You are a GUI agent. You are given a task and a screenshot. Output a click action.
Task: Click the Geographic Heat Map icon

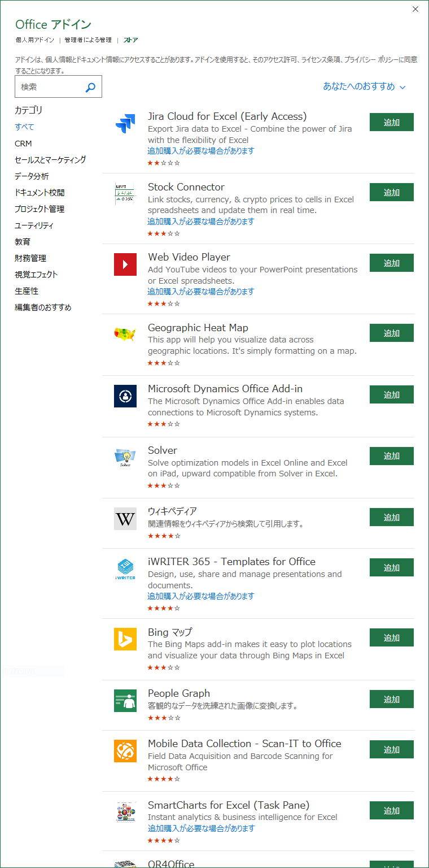tap(125, 335)
